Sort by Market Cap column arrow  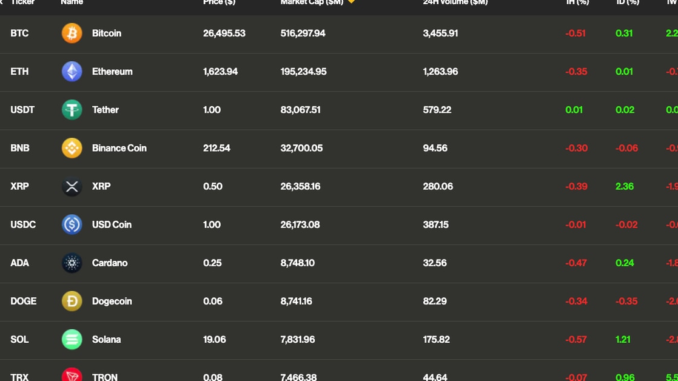coord(352,2)
